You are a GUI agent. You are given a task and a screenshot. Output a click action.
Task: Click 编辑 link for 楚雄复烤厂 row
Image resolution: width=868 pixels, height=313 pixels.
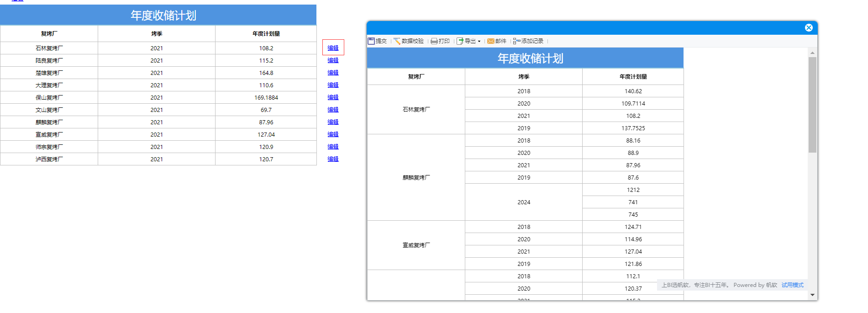[333, 73]
